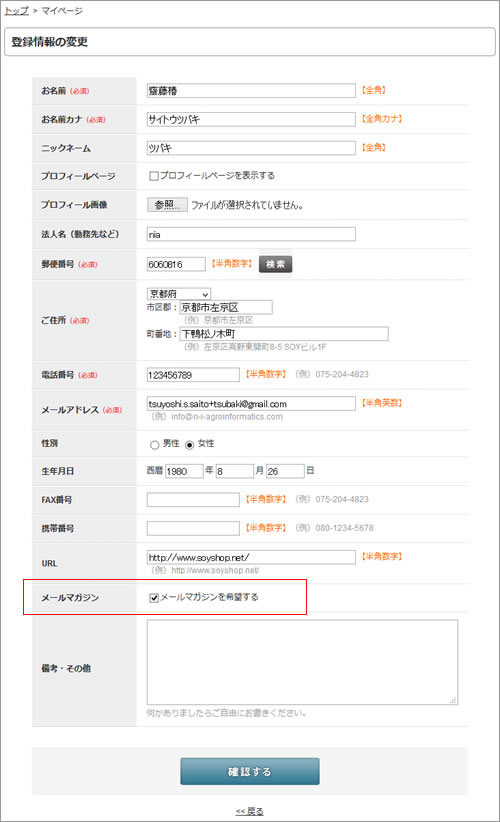Select the 男性 radio button
The width and height of the screenshot is (500, 822).
(155, 445)
